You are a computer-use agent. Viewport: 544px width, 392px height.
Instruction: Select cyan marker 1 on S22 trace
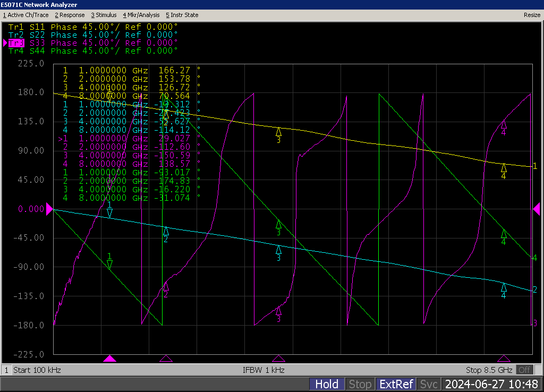point(109,212)
